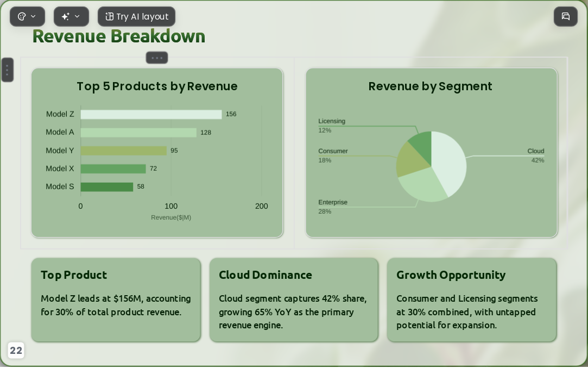This screenshot has height=368, width=588.
Task: Click the Consumer pie slice
Action: click(x=410, y=161)
